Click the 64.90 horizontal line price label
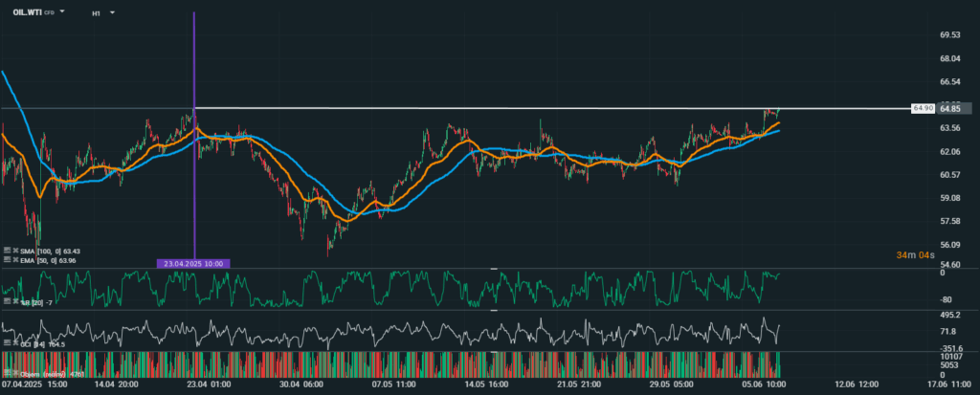 (923, 109)
